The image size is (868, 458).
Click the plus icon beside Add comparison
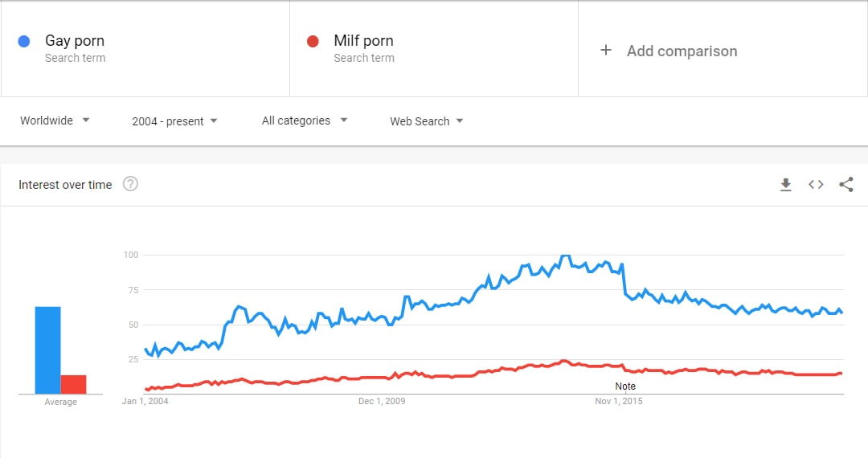(x=606, y=51)
